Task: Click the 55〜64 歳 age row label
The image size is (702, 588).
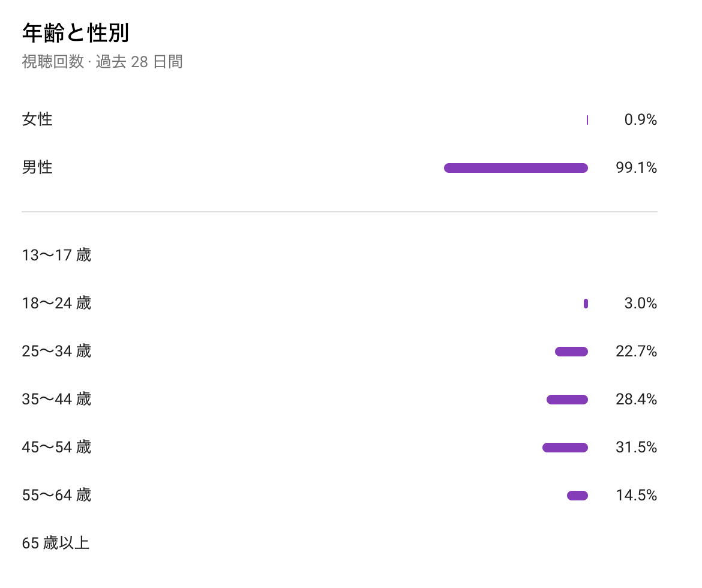Action: pyautogui.click(x=56, y=495)
